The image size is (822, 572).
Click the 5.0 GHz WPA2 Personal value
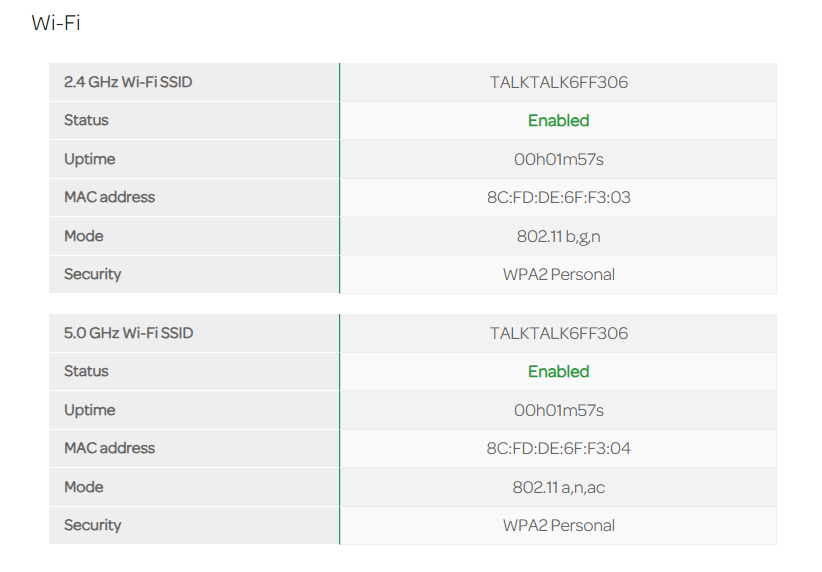[558, 525]
